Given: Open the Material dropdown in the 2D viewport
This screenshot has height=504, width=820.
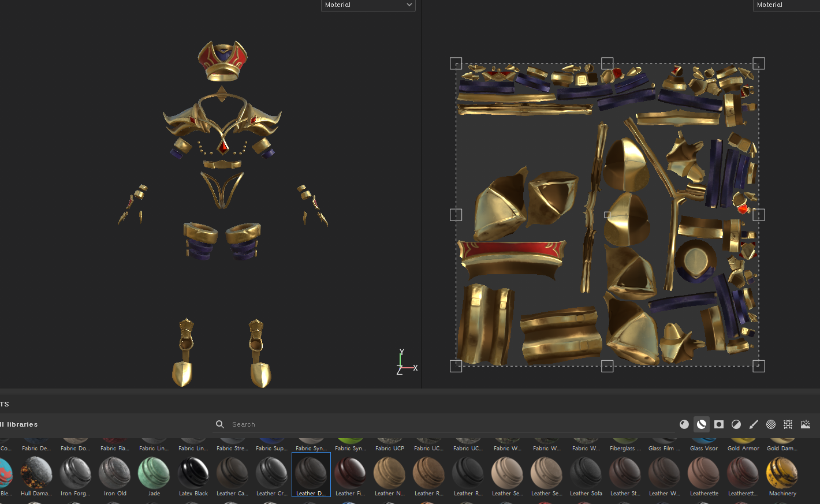Looking at the screenshot, I should (787, 5).
